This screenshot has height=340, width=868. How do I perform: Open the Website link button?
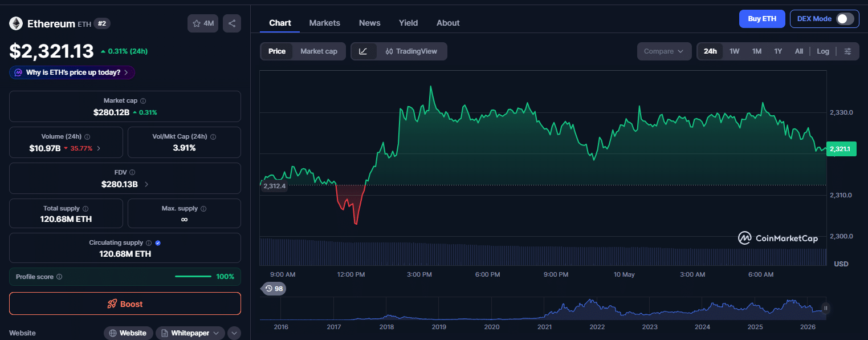[128, 333]
